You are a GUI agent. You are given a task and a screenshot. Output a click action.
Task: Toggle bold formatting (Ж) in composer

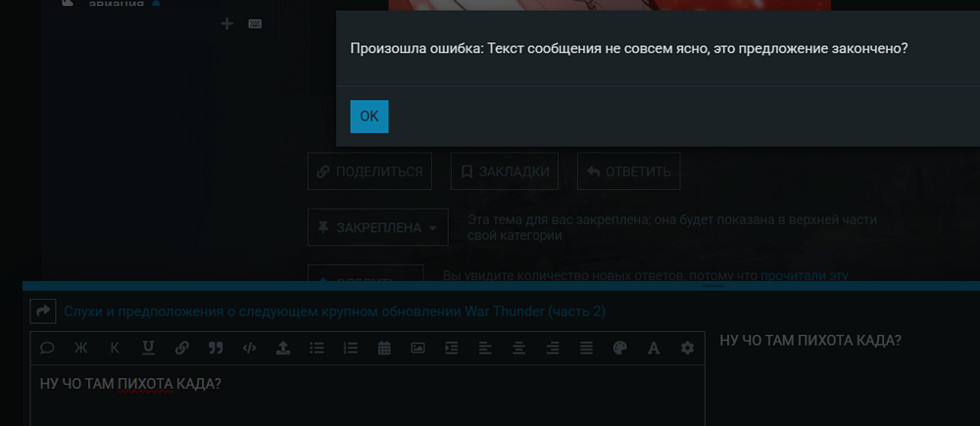click(80, 348)
